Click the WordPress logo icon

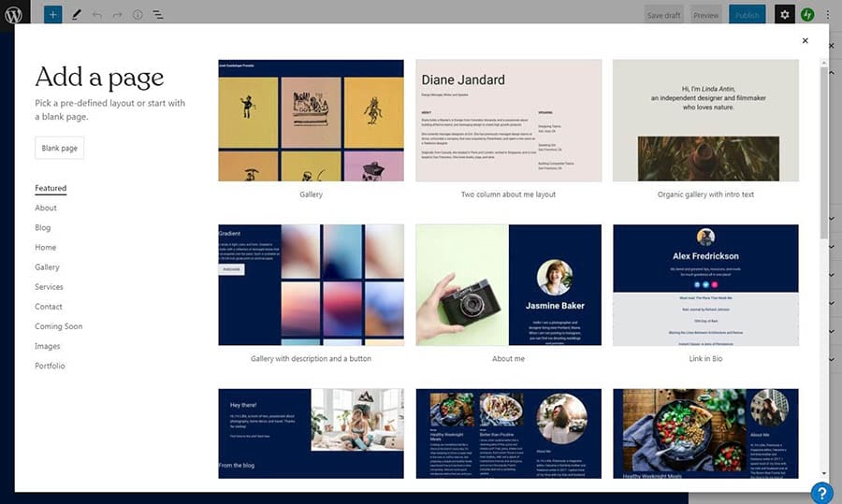pos(13,15)
